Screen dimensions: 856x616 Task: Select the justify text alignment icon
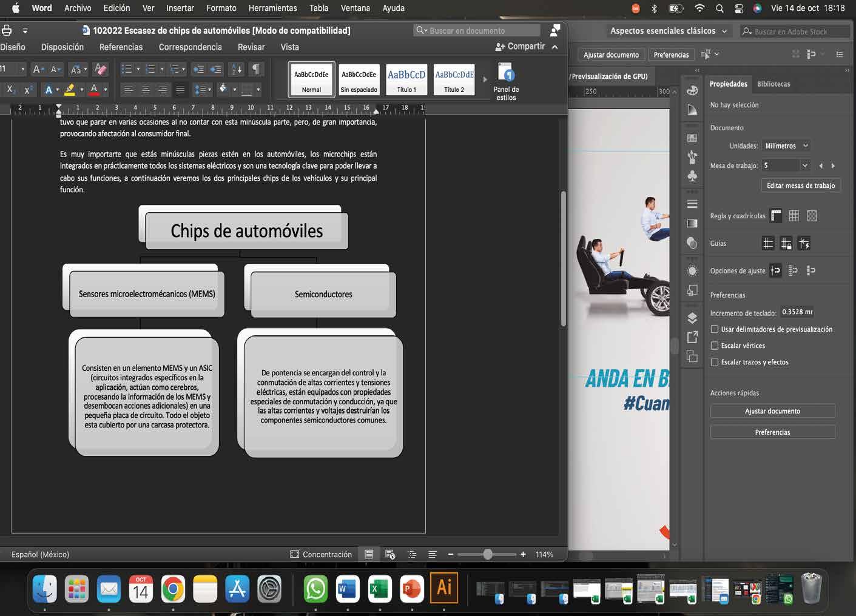pos(180,90)
